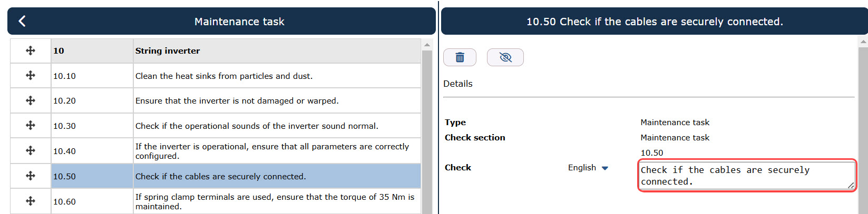Select the operational sounds task 10.30
The height and width of the screenshot is (214, 868).
point(216,126)
